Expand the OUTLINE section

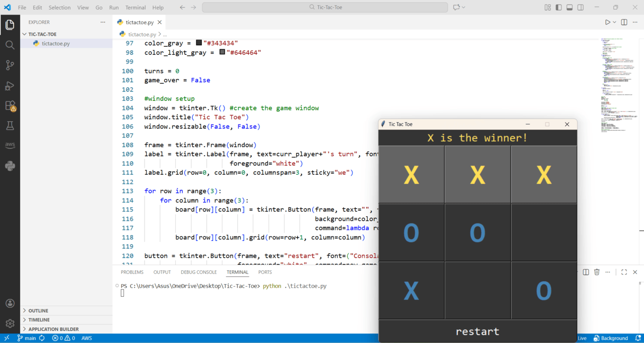pos(38,310)
